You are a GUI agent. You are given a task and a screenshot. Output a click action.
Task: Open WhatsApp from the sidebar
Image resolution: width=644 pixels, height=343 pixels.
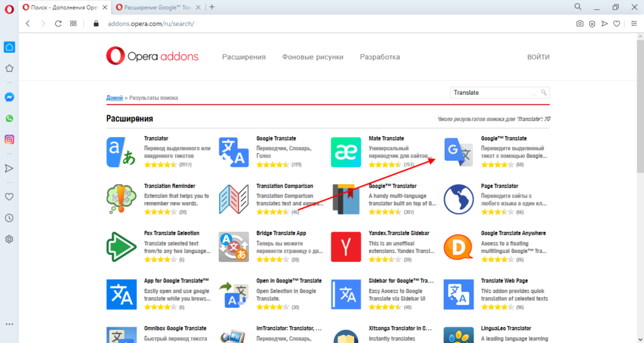9,118
